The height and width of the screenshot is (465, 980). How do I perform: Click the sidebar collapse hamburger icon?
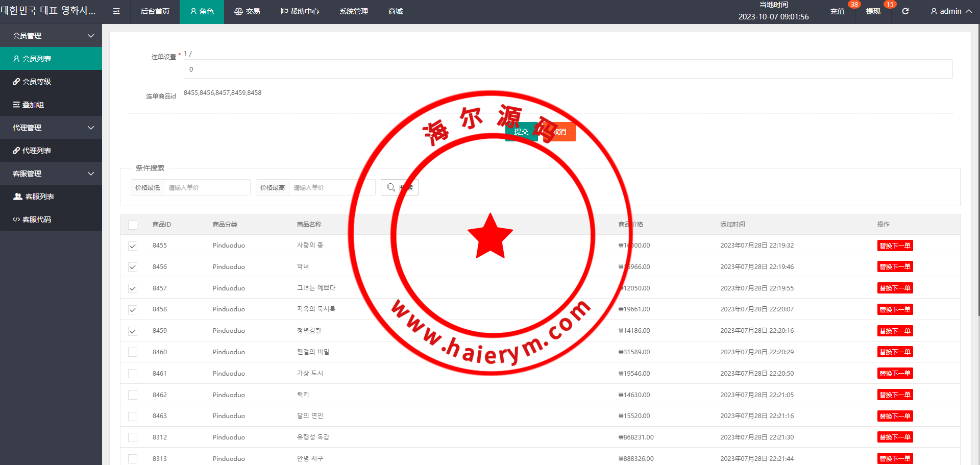[116, 11]
